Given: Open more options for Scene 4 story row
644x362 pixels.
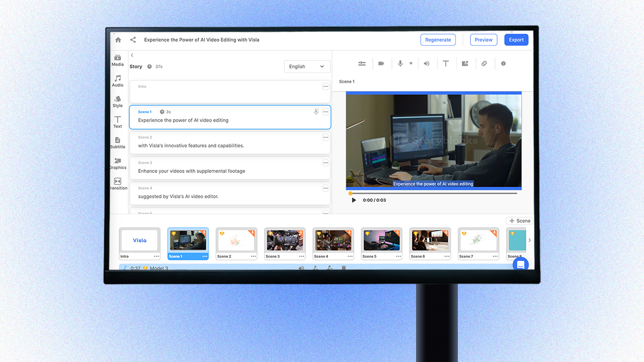Looking at the screenshot, I should (x=326, y=188).
